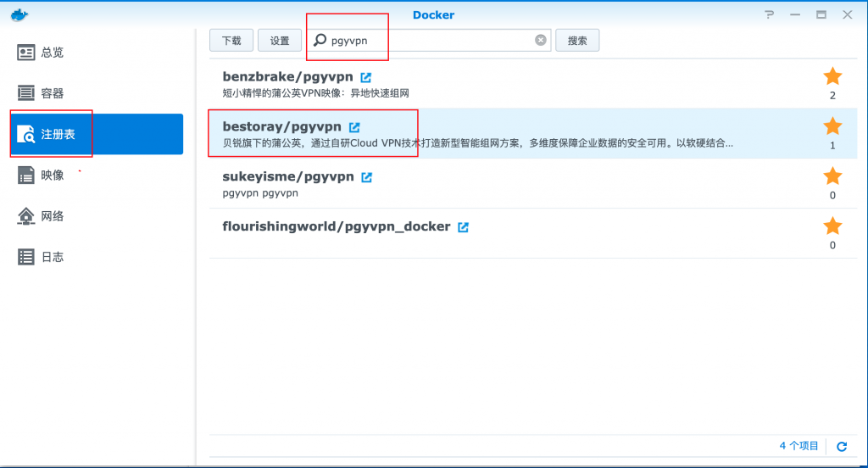
Task: Click the star icon of flourishingworld/pgyvpn_docker
Action: click(832, 226)
